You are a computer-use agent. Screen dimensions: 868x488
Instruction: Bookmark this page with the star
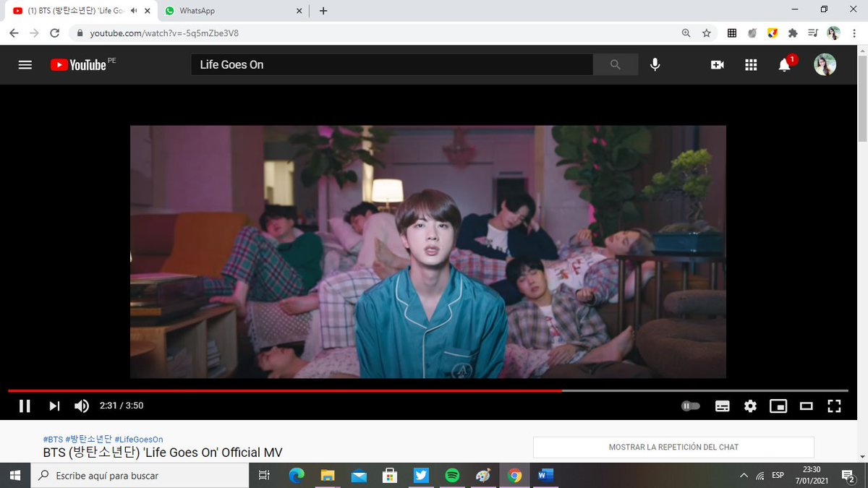(x=706, y=33)
